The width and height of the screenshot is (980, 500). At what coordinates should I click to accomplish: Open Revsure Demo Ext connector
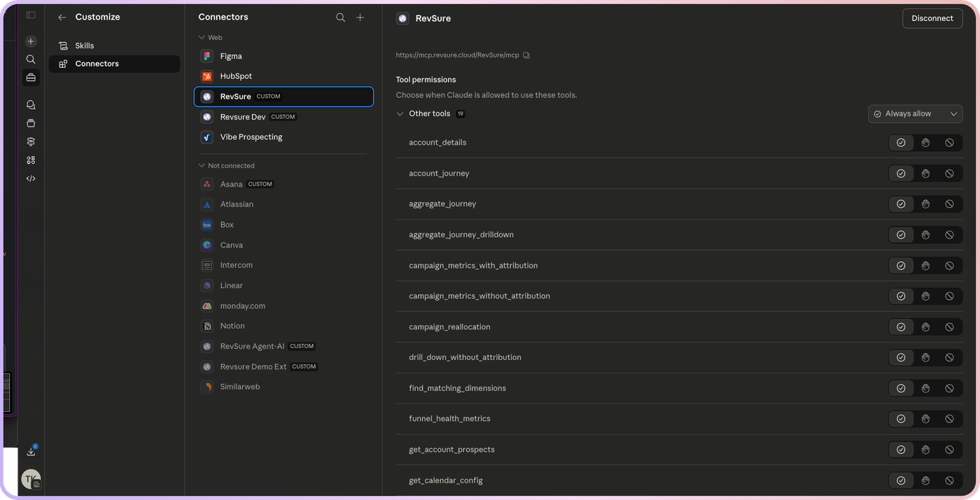pos(283,366)
